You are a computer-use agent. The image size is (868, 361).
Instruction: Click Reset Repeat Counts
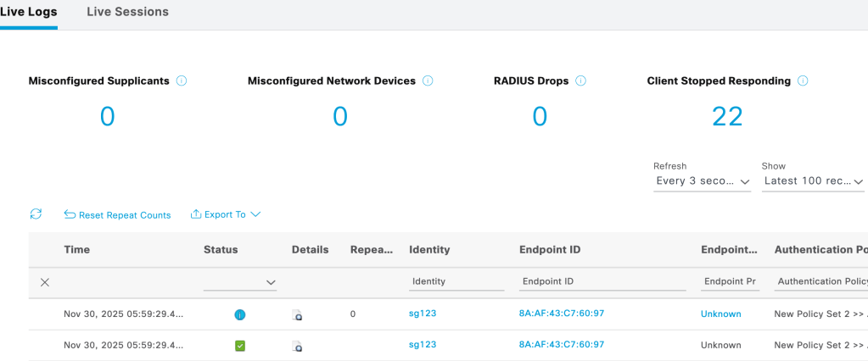coord(117,215)
